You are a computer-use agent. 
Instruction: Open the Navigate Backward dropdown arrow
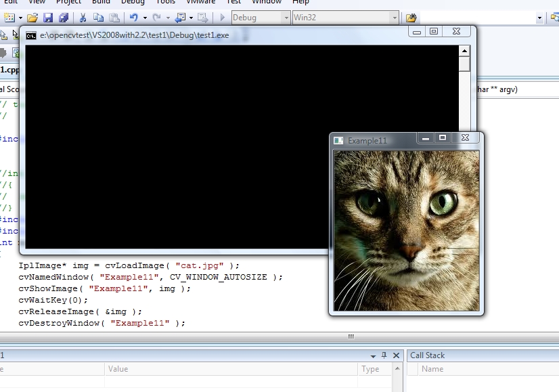point(191,18)
